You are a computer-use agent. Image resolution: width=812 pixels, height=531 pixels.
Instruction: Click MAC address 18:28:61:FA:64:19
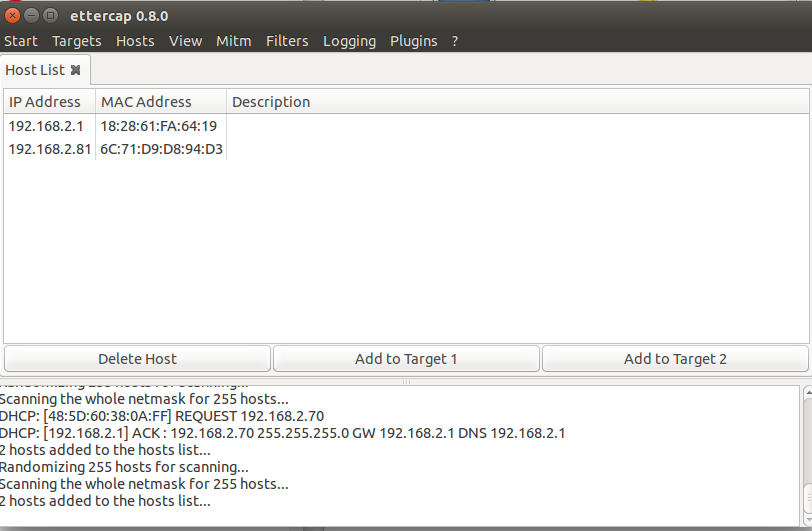(158, 126)
